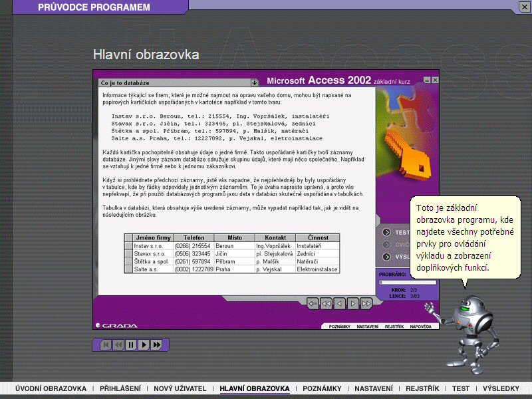The height and width of the screenshot is (399, 532).
Task: Play the guide with the single right arrow under the preview
Action: pos(144,345)
